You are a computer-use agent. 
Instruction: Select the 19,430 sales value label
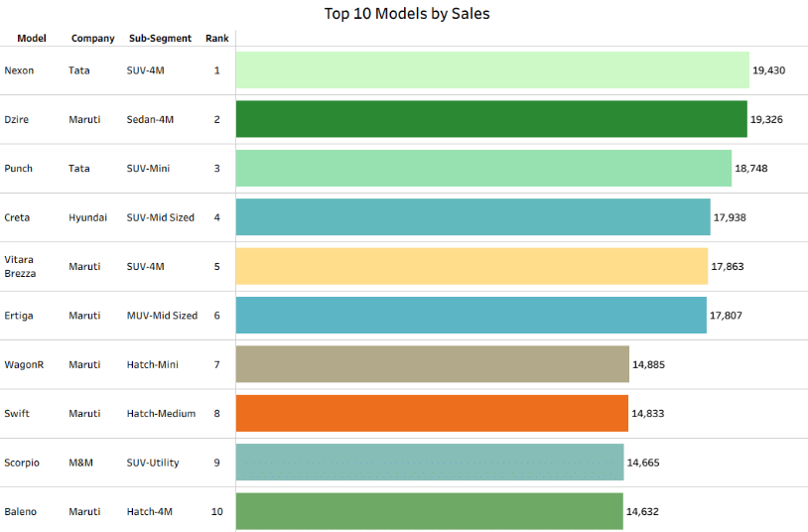[769, 70]
